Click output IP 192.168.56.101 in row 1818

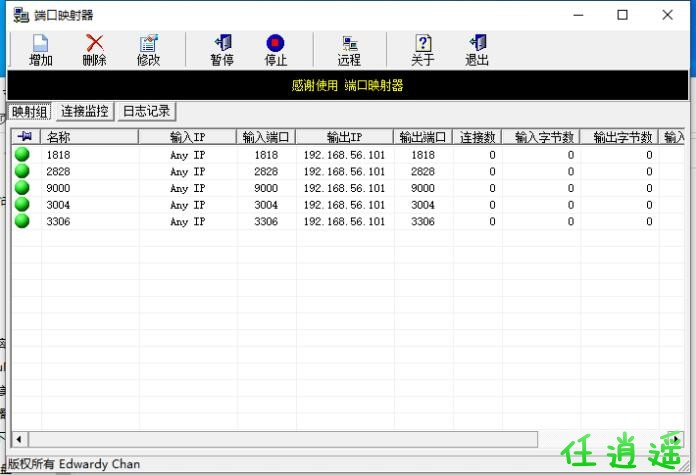pos(344,155)
